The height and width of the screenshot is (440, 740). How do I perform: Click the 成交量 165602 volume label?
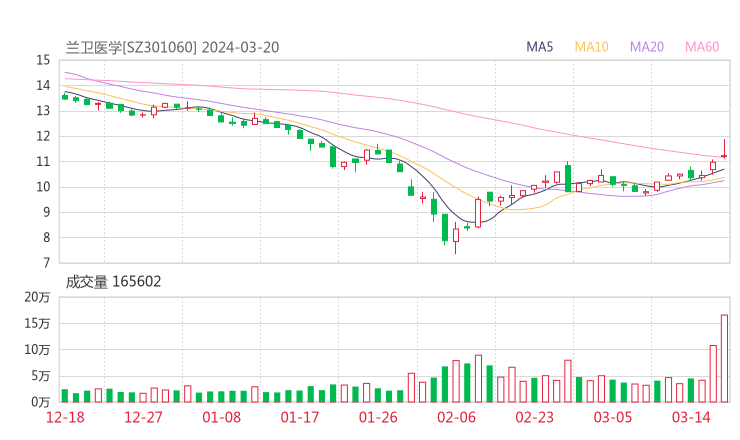click(113, 282)
